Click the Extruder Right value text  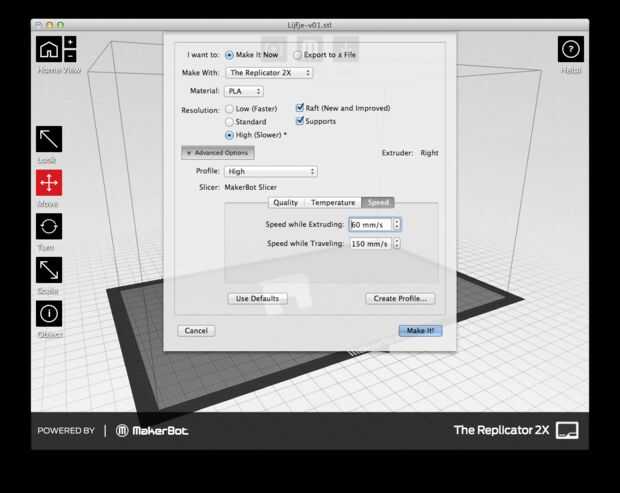429,153
